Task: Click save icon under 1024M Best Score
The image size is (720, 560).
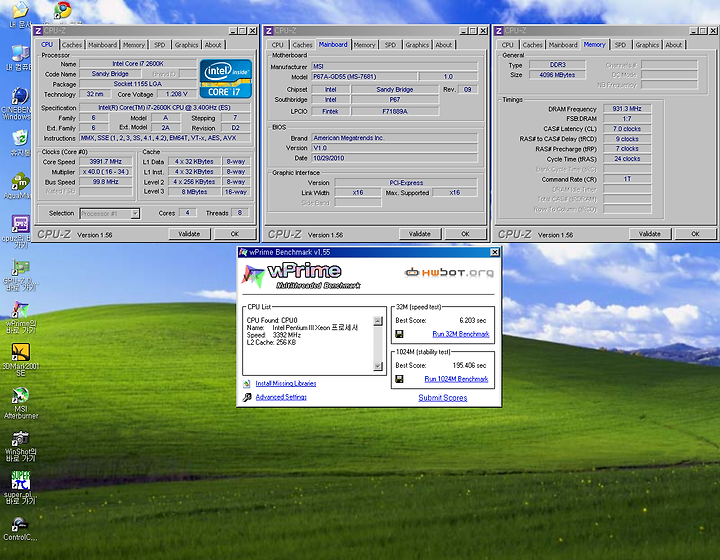Action: 399,379
